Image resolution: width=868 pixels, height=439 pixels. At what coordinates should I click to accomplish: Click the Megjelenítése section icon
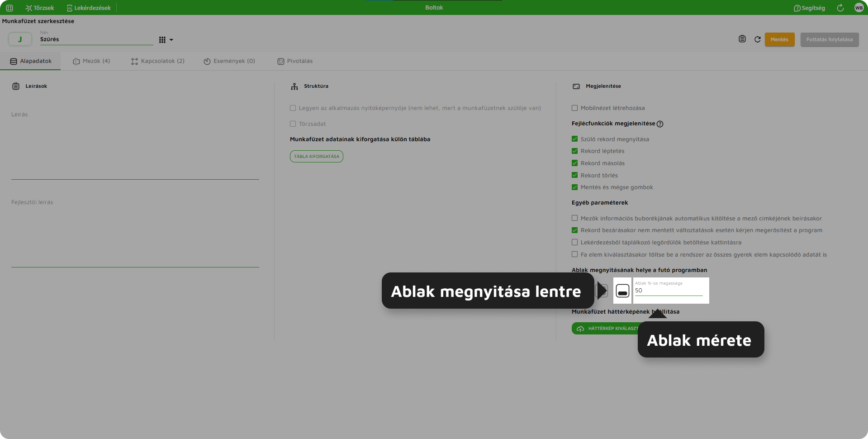point(576,86)
